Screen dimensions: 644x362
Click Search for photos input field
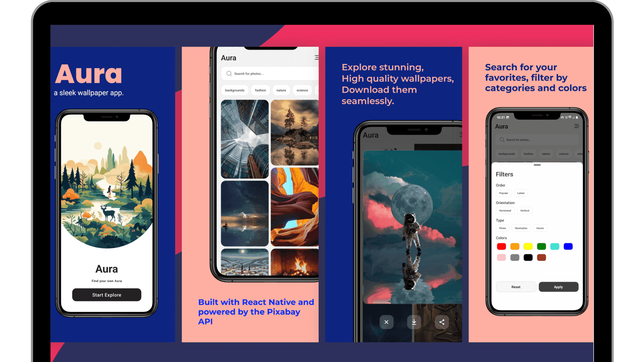pyautogui.click(x=265, y=73)
